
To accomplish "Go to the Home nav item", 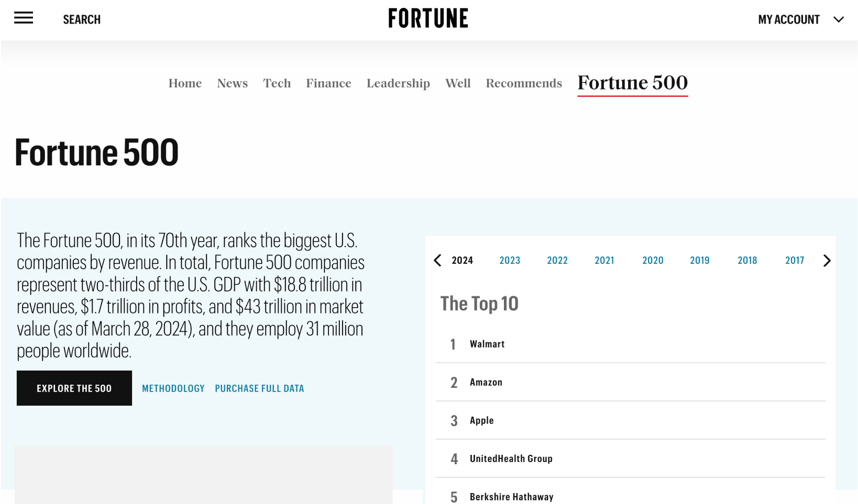I will pos(185,83).
